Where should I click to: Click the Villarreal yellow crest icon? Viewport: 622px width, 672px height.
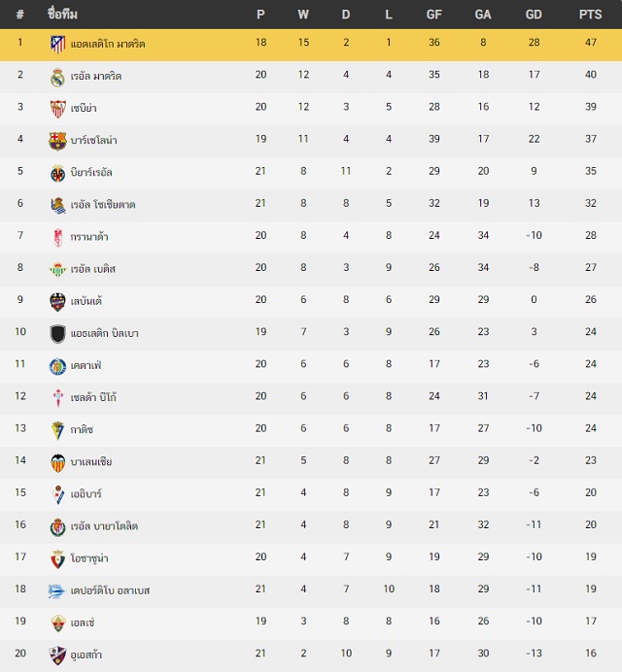(x=57, y=173)
